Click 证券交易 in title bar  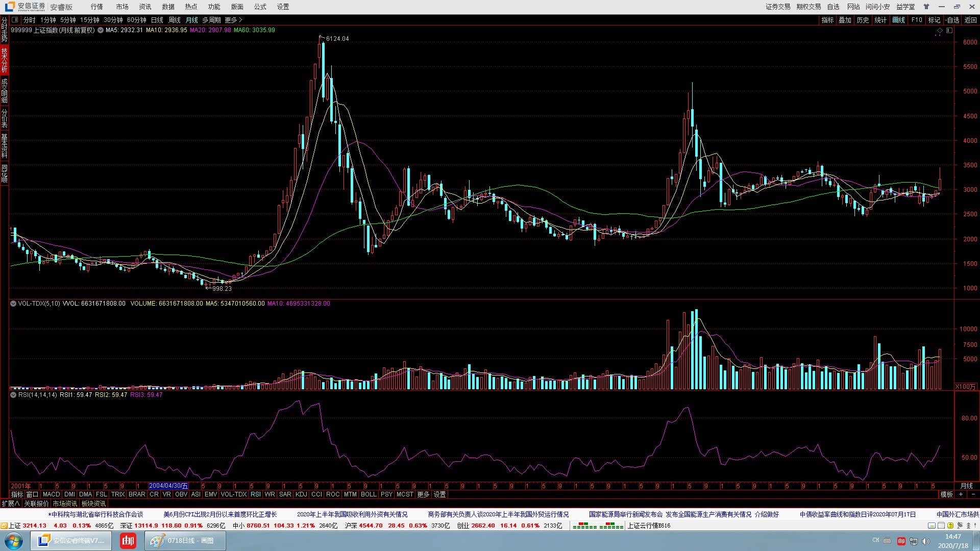click(778, 7)
